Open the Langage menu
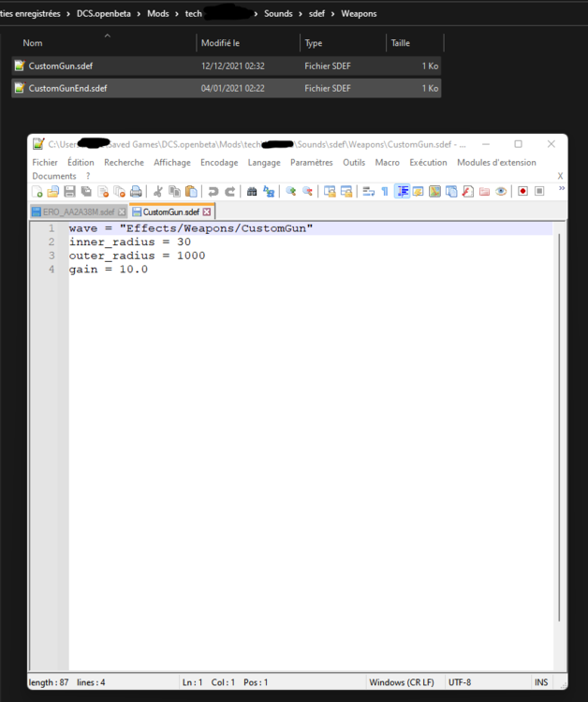The image size is (588, 702). point(264,163)
